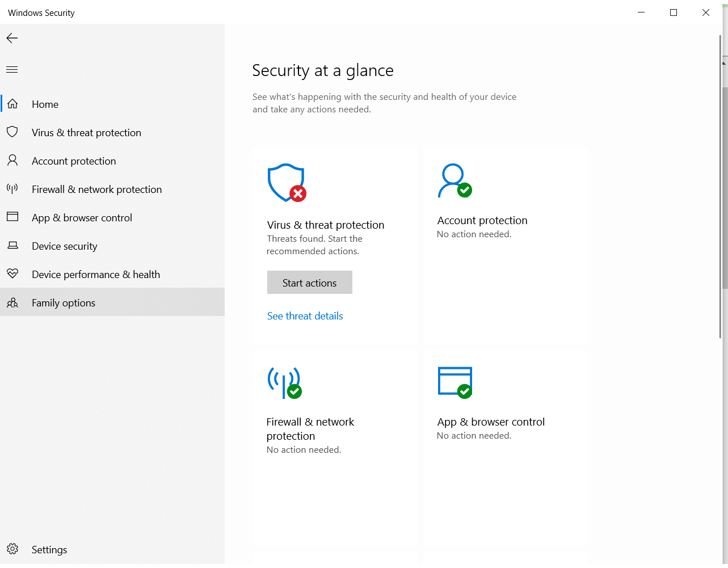The image size is (728, 568).
Task: Open the hamburger navigation menu
Action: tap(12, 69)
